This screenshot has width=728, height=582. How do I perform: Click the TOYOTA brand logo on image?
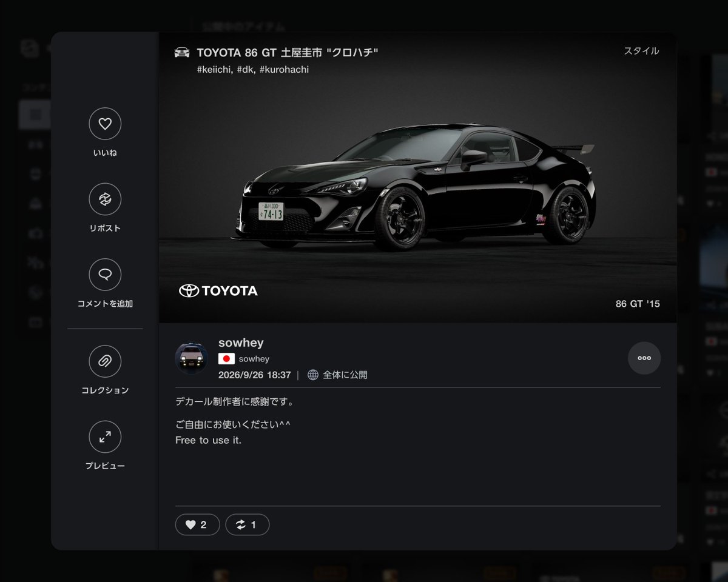click(x=218, y=291)
